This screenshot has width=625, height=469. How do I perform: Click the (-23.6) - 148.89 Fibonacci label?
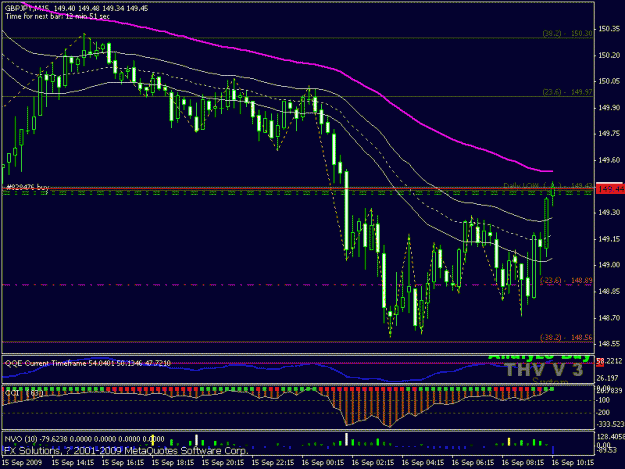(566, 281)
